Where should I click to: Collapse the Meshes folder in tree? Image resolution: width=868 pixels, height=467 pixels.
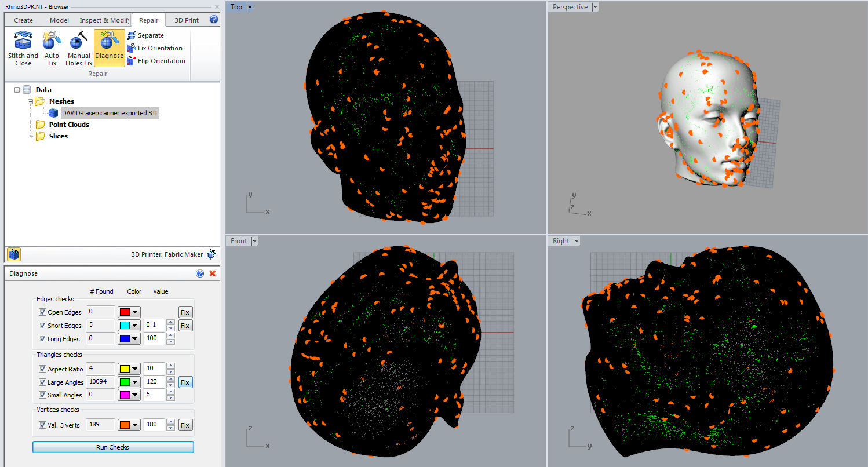[31, 101]
